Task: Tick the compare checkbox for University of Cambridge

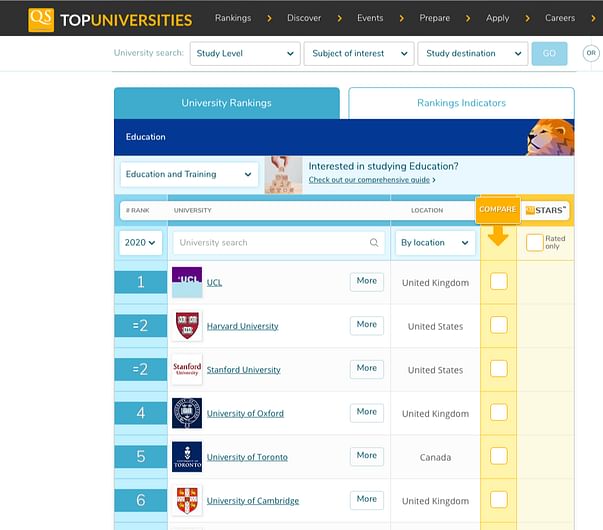Action: 498,500
